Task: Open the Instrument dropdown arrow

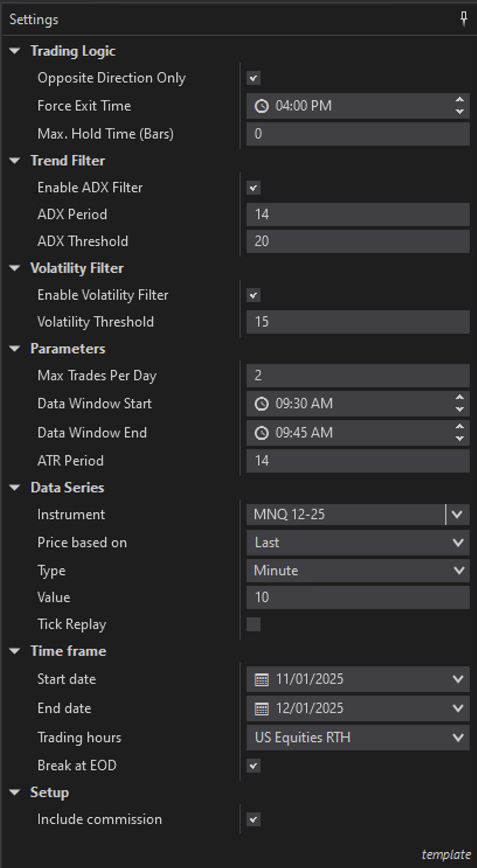Action: 457,515
